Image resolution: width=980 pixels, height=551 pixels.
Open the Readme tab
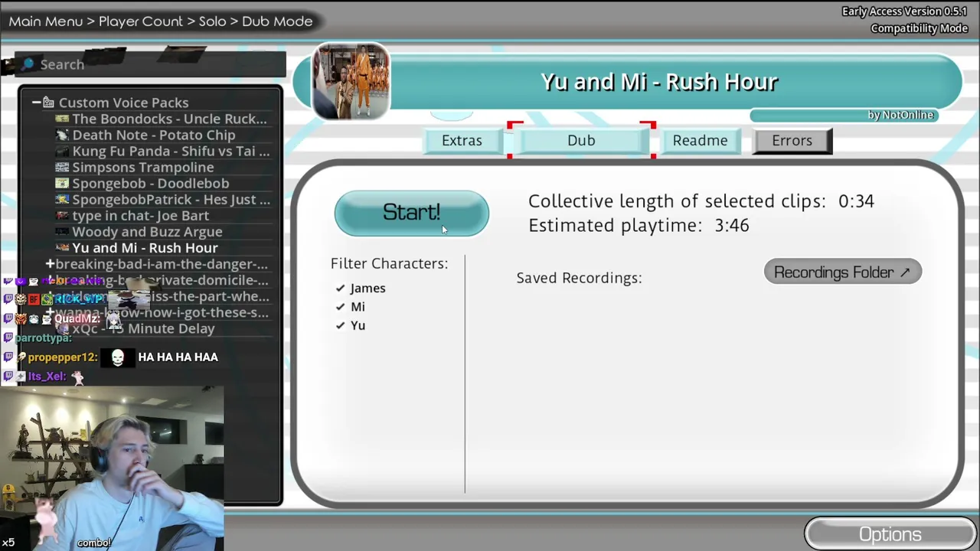(700, 141)
